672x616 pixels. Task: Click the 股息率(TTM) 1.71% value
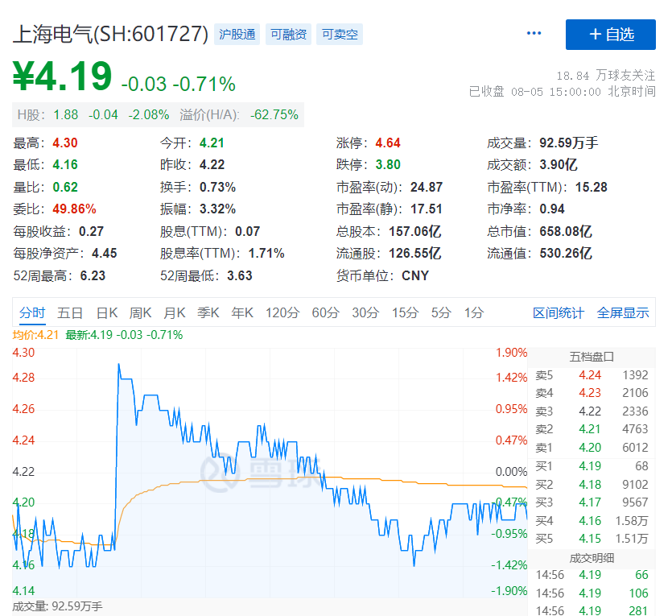(266, 254)
